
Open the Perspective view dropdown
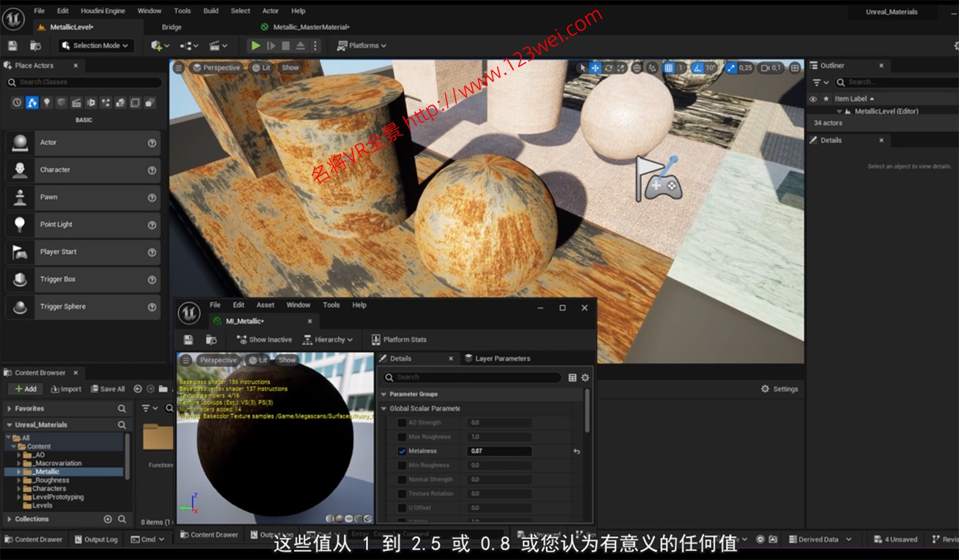(216, 68)
